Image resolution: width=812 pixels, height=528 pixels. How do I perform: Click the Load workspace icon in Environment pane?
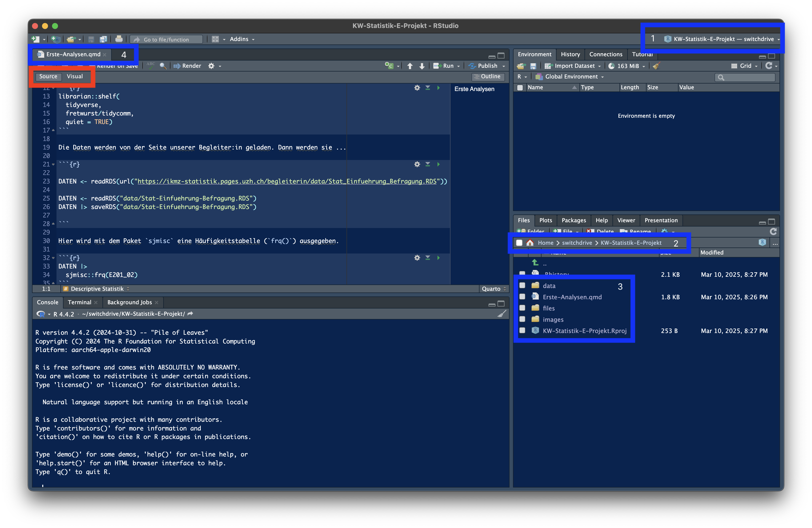click(x=521, y=66)
